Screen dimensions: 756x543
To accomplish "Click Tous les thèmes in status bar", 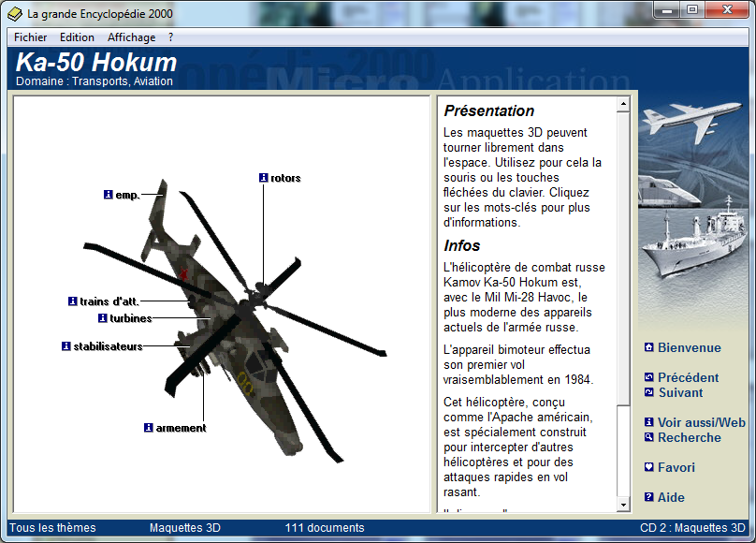I will click(52, 528).
